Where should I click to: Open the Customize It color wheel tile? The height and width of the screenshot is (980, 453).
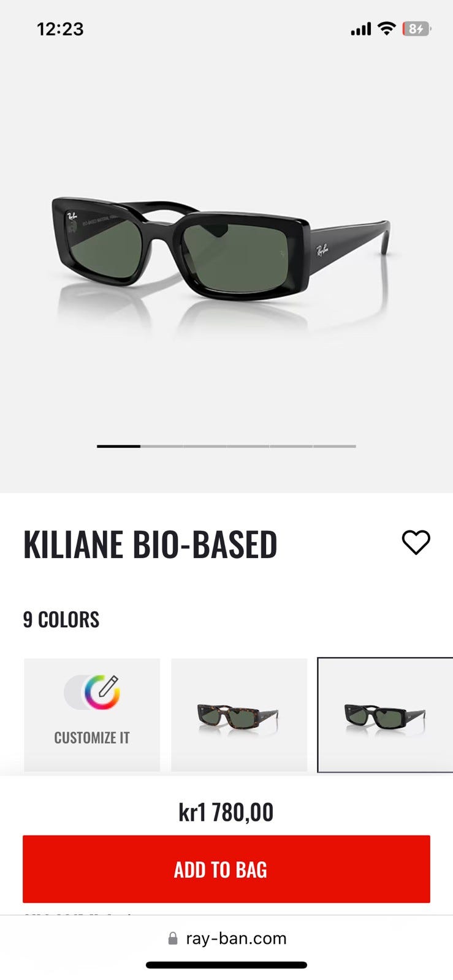click(x=92, y=714)
